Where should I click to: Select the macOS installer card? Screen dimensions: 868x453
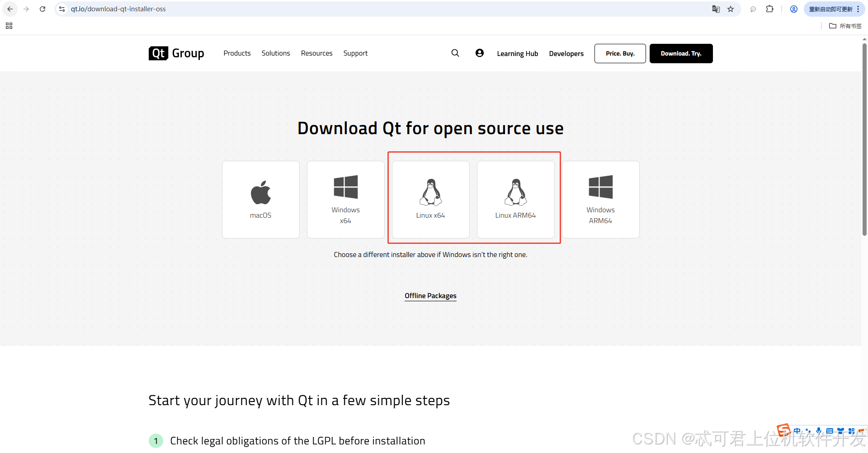tap(261, 200)
